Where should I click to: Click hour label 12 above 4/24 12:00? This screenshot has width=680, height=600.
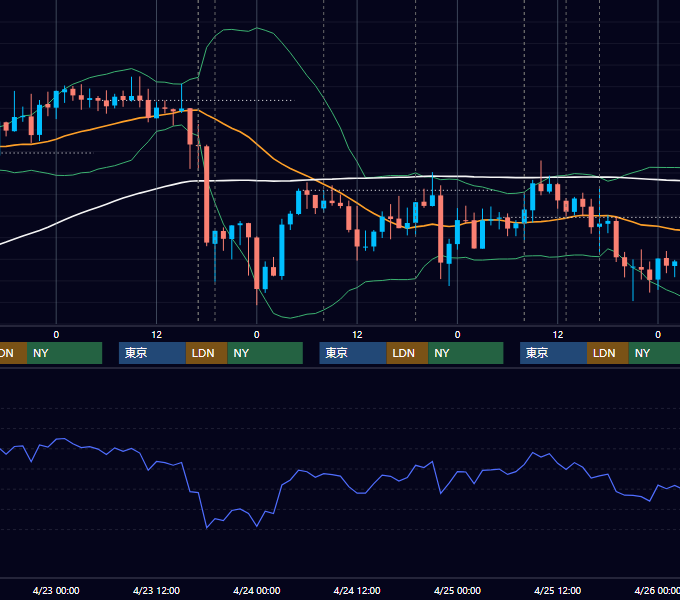(357, 335)
